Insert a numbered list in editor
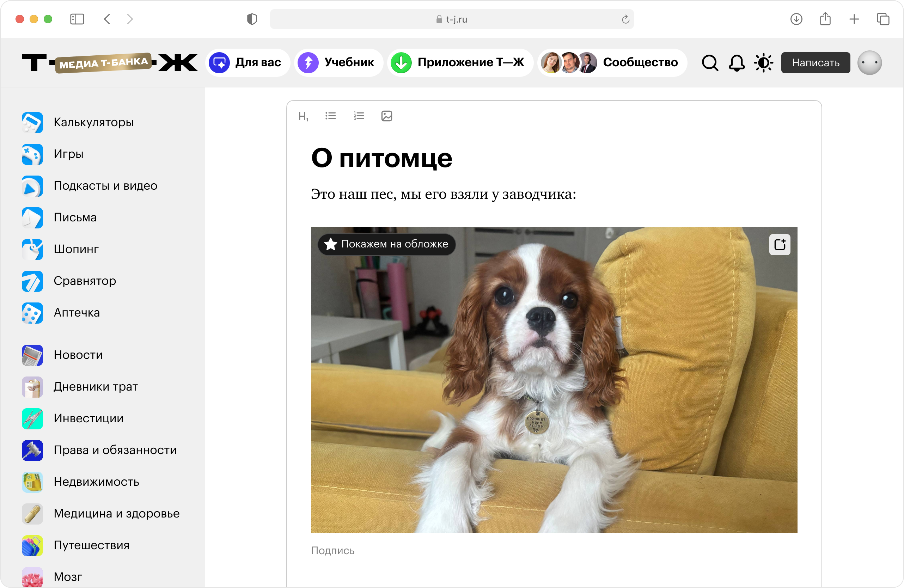 pyautogui.click(x=359, y=116)
